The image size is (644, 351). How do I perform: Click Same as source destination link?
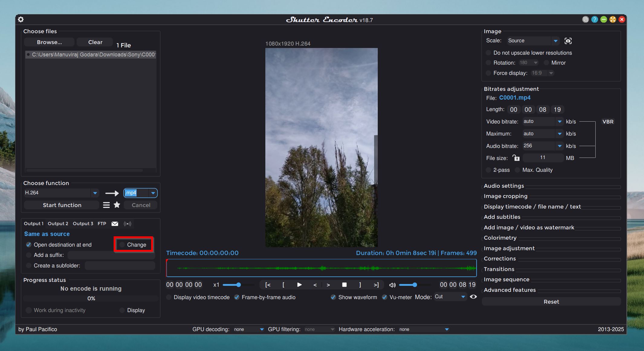click(x=47, y=234)
